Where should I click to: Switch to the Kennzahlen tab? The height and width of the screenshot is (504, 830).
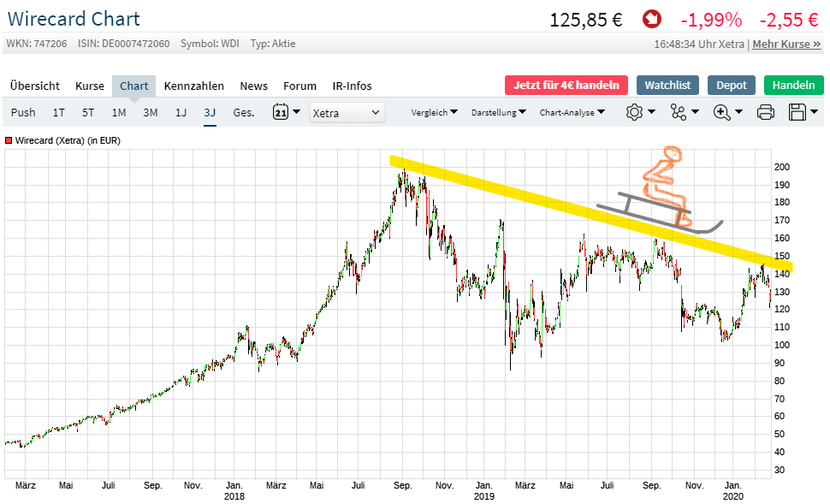193,86
